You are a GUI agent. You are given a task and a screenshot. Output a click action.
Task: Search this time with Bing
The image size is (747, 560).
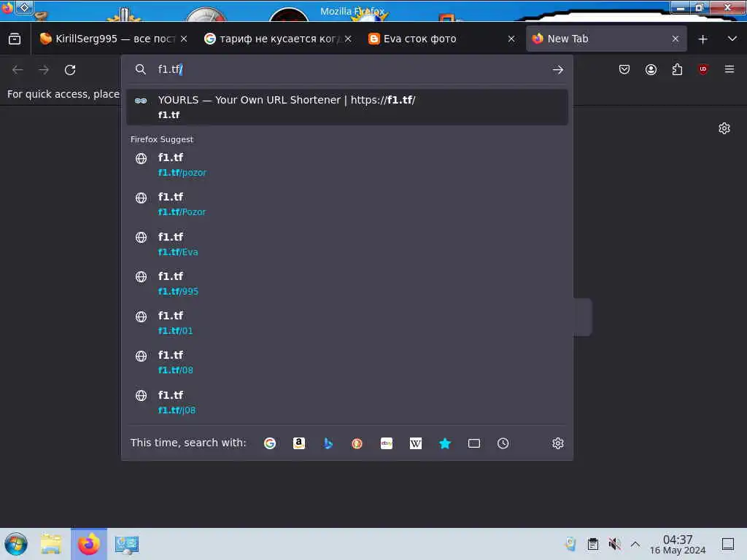[328, 443]
